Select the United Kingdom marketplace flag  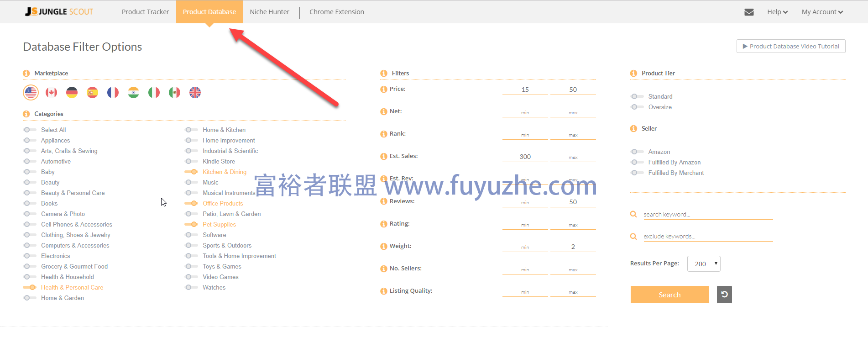pos(195,93)
